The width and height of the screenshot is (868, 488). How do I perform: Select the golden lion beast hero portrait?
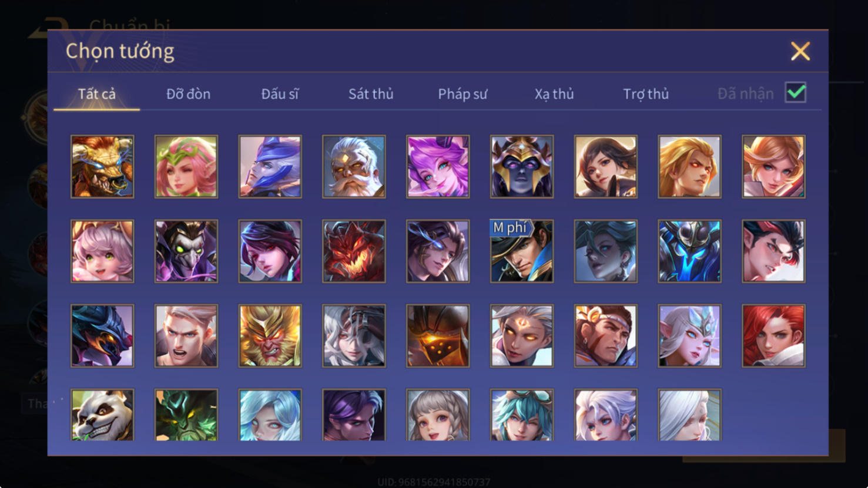coord(102,167)
